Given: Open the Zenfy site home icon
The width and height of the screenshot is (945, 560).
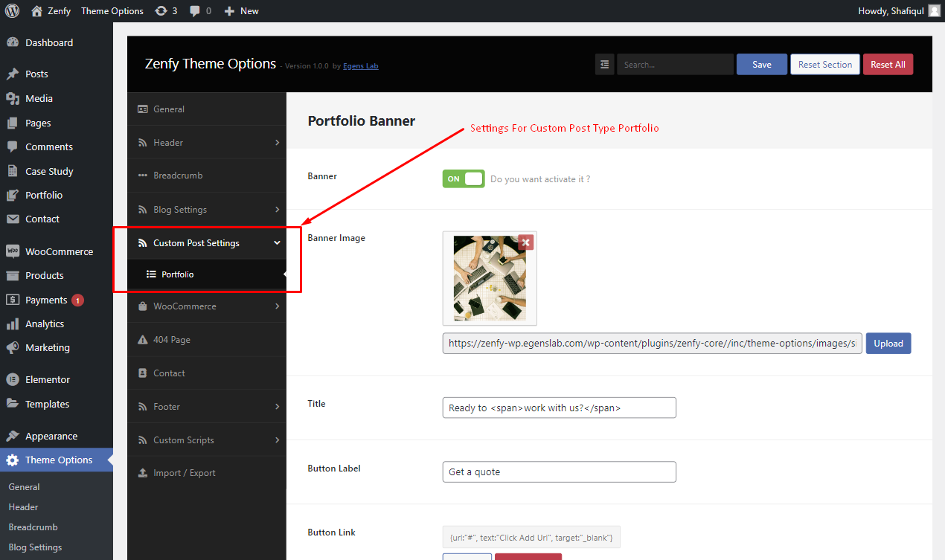Looking at the screenshot, I should [37, 11].
